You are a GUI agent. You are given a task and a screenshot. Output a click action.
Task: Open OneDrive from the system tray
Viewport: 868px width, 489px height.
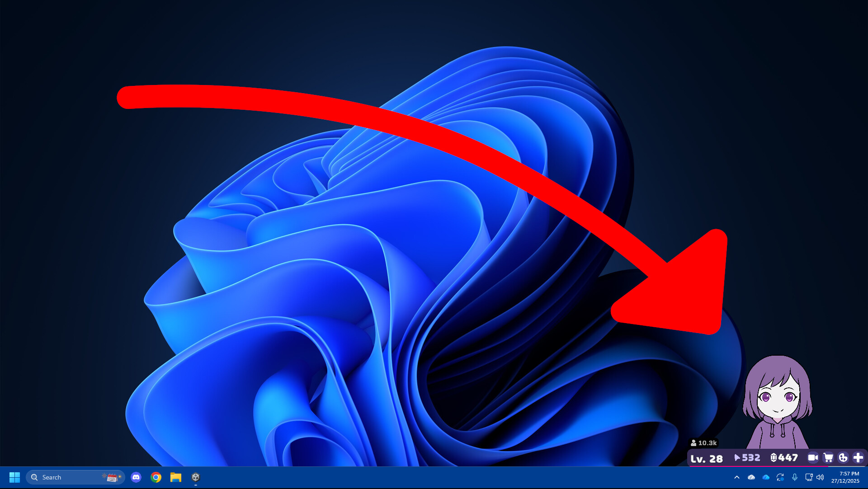click(765, 477)
